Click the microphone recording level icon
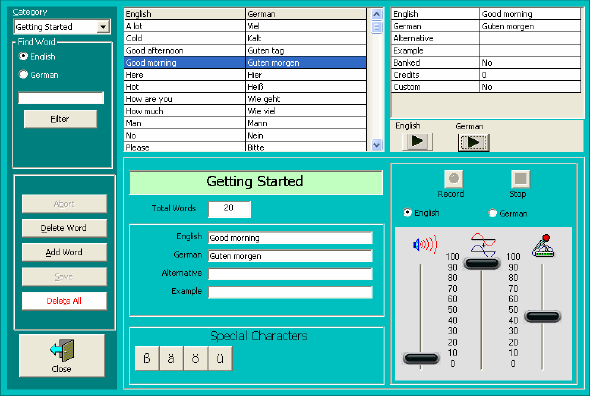 pos(543,246)
